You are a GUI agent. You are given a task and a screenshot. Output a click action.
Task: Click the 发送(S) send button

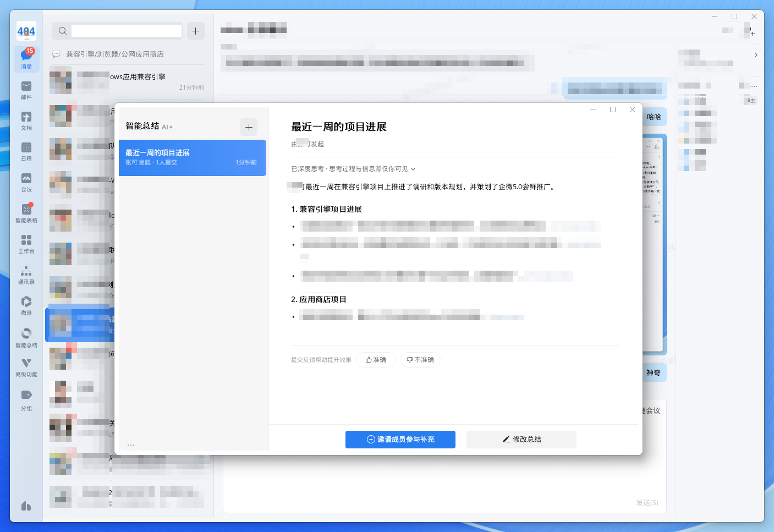(647, 503)
